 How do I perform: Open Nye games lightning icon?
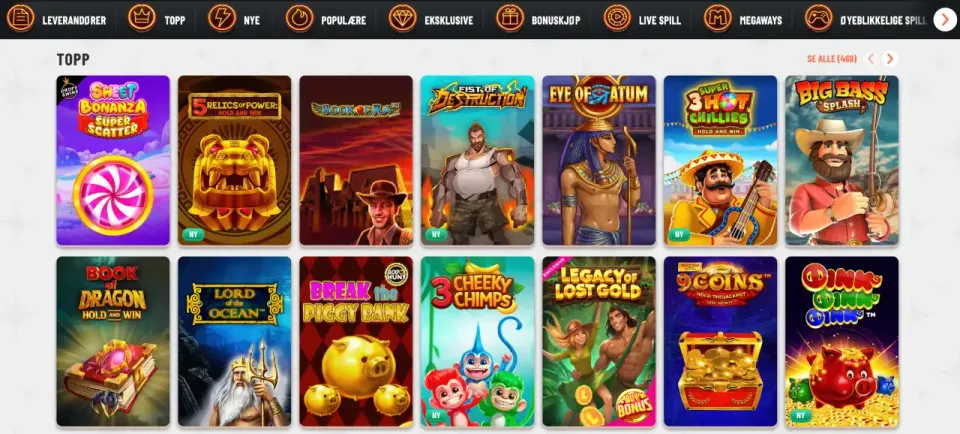(x=222, y=18)
